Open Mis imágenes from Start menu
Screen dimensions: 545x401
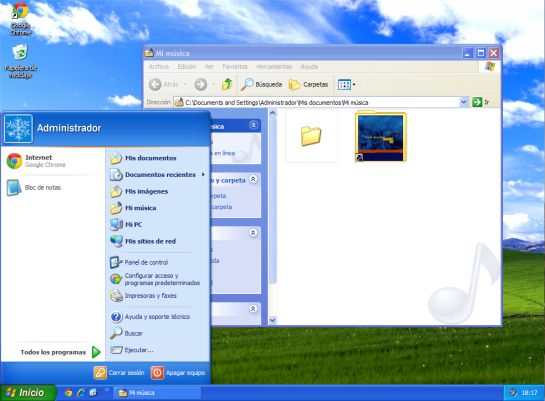coord(139,191)
